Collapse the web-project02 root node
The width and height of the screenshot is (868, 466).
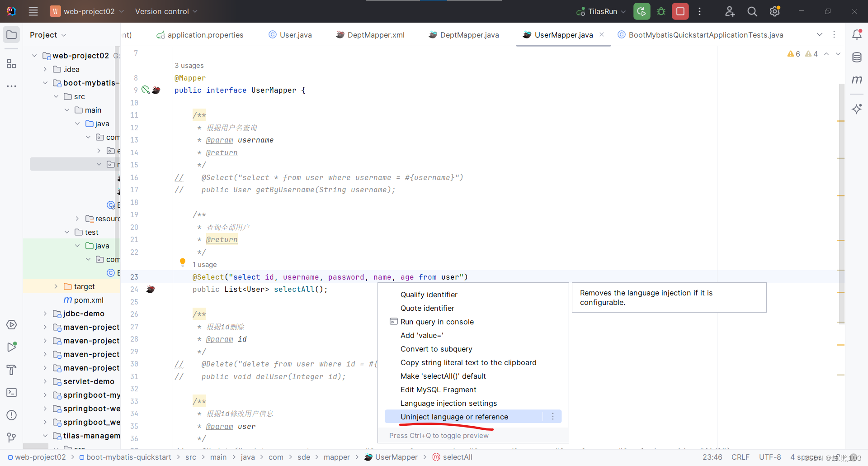[x=34, y=56]
